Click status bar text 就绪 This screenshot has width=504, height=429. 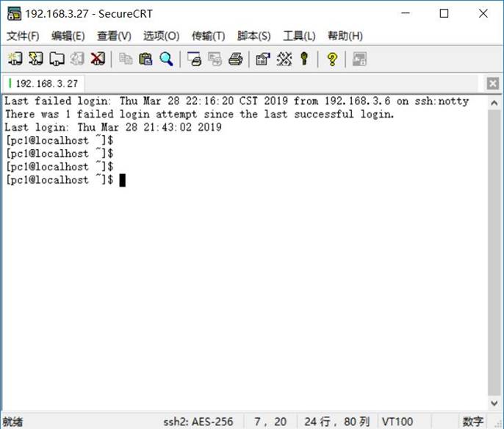tap(13, 422)
